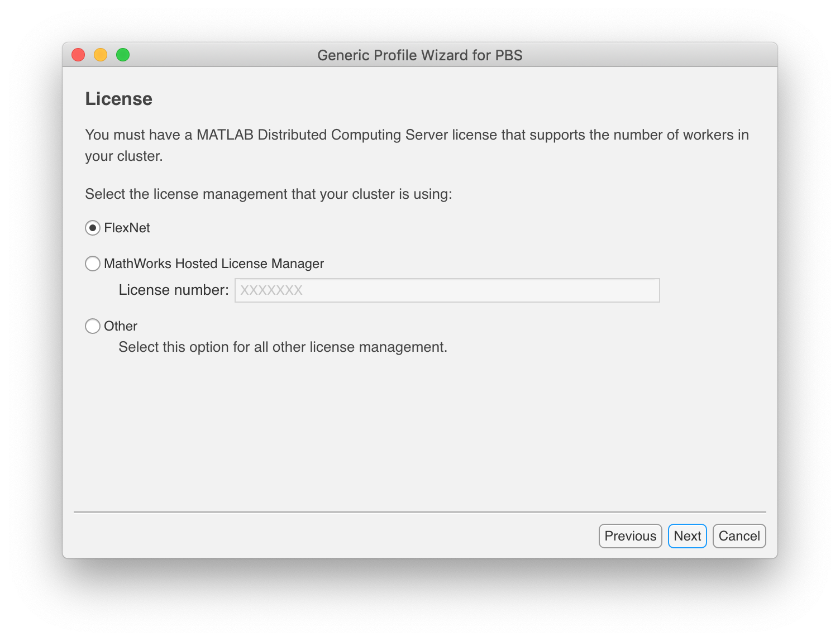Click 'Select this option for all other license management.' text
This screenshot has width=840, height=641.
(283, 347)
